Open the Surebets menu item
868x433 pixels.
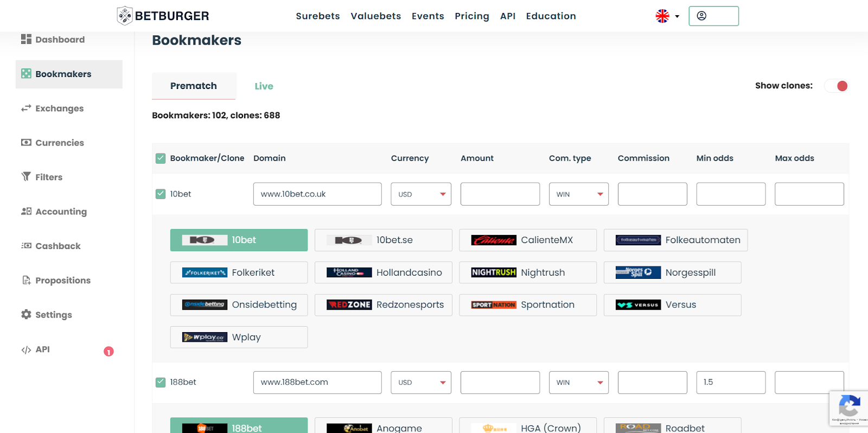point(318,16)
